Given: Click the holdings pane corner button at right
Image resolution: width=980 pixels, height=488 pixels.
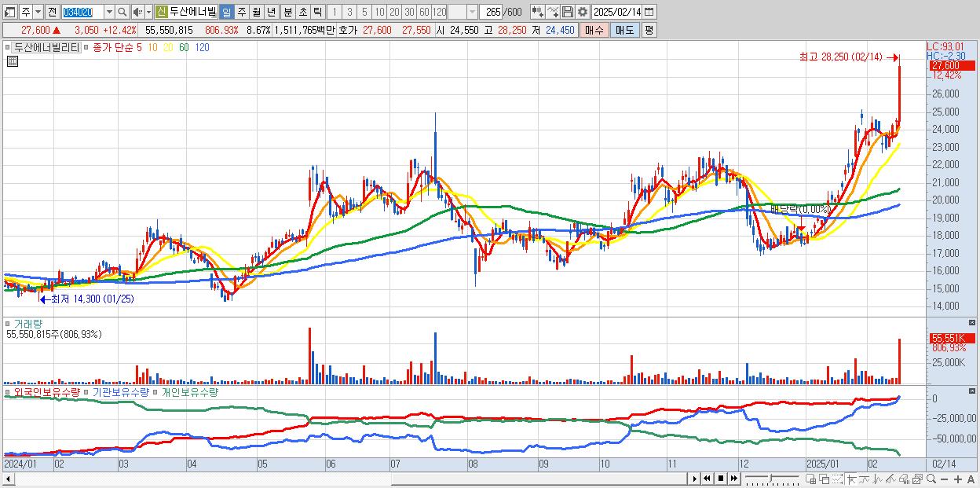Looking at the screenshot, I should tap(973, 391).
